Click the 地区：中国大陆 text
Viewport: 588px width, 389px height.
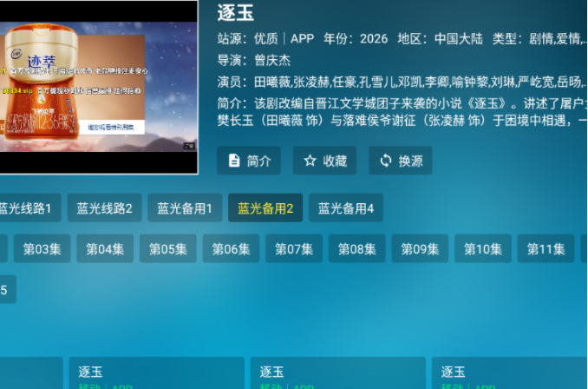click(440, 38)
